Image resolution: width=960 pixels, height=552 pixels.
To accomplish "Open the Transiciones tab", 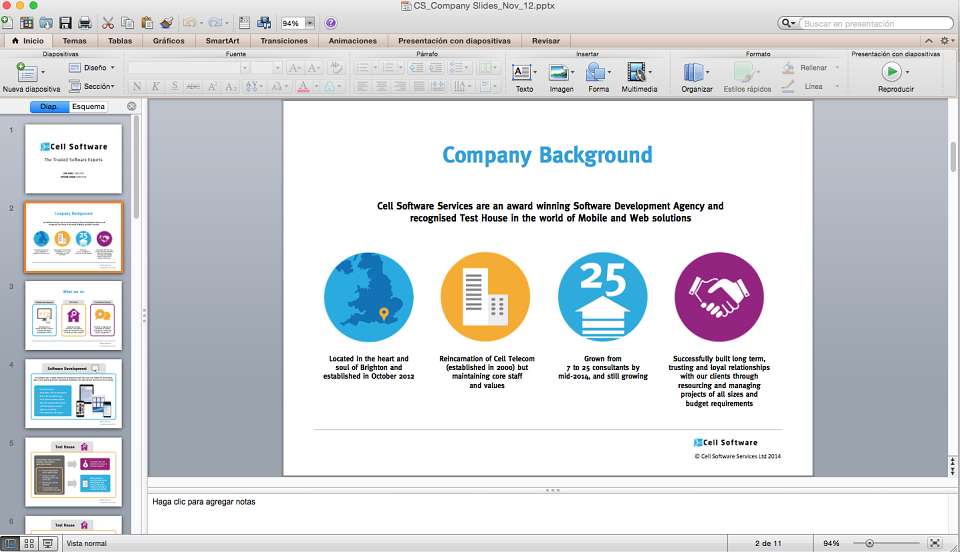I will click(x=284, y=41).
